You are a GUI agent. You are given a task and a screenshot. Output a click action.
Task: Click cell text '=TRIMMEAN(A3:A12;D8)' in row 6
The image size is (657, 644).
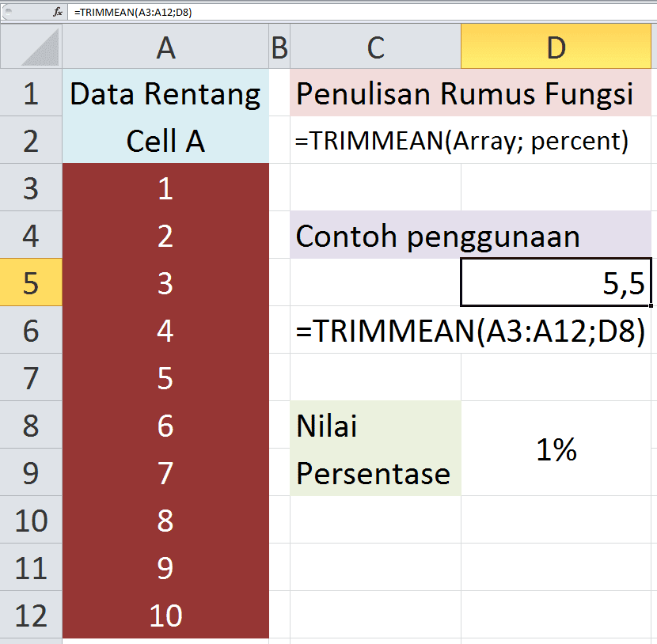click(x=470, y=331)
